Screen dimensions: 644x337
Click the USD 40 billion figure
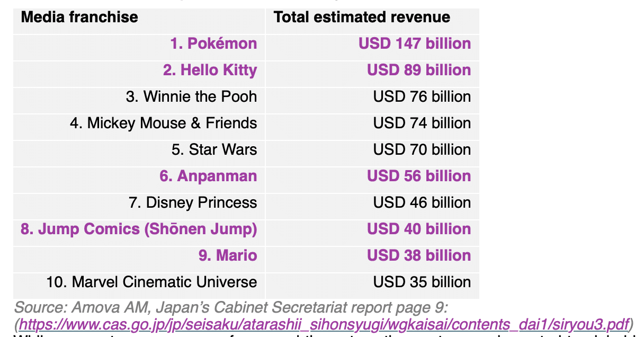tap(419, 229)
